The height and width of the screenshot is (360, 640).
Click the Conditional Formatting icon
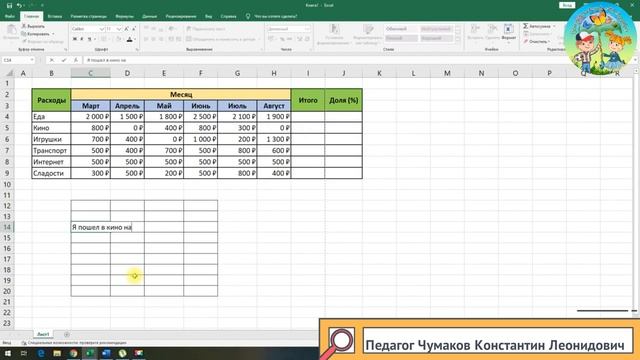[x=334, y=29]
